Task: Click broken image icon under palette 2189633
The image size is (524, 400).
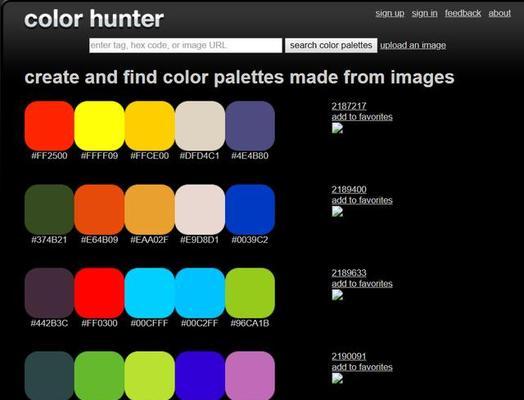Action: pos(337,295)
